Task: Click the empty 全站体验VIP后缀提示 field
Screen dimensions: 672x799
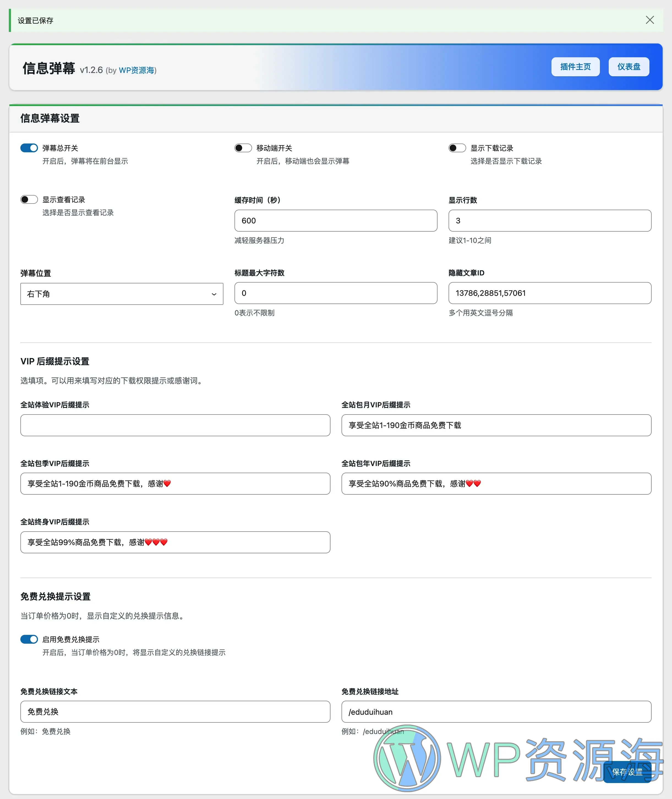Action: coord(175,425)
